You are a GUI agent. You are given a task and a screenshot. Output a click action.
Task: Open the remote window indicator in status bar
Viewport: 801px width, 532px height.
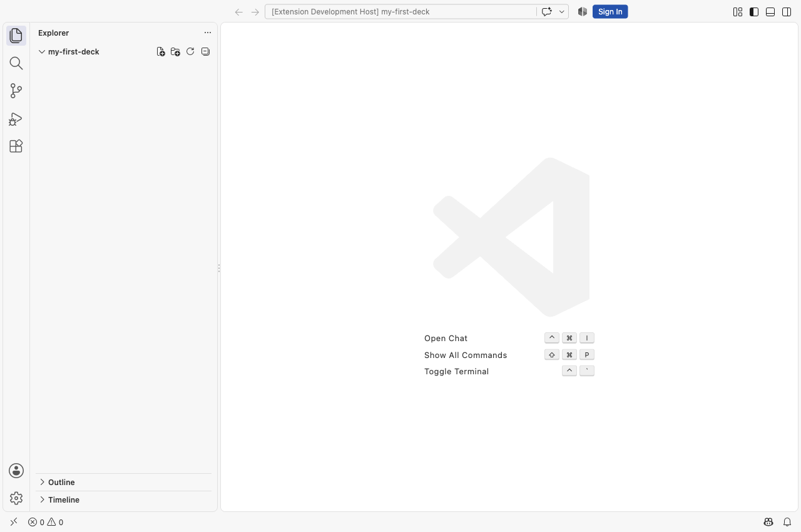click(x=14, y=522)
